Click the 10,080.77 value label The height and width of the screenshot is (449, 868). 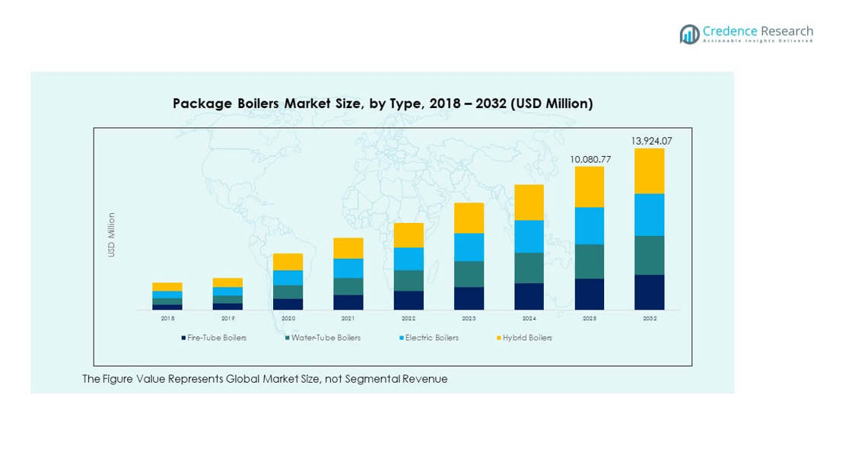pos(590,159)
